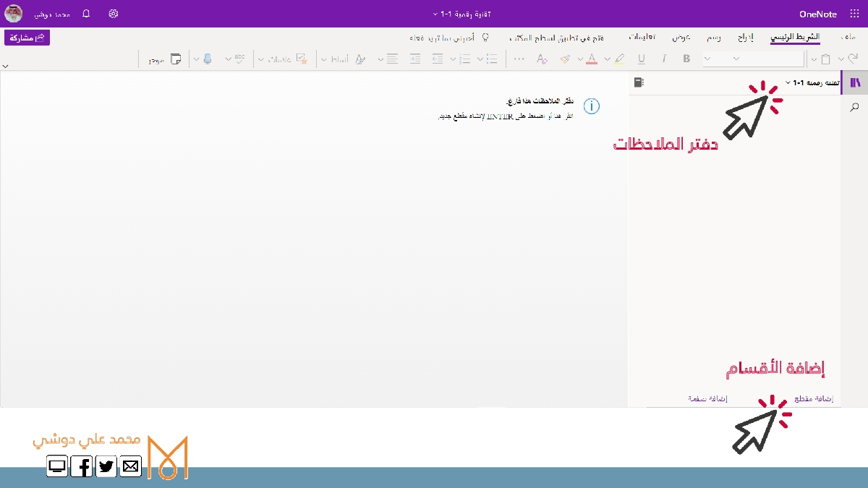This screenshot has height=488, width=868.
Task: Expand the ribbon collapse chevron
Action: [x=5, y=66]
